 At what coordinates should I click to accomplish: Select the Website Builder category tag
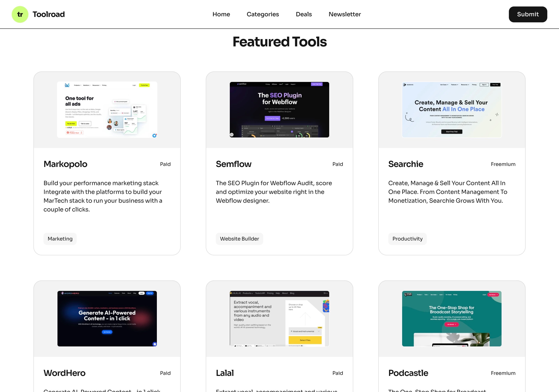[240, 239]
